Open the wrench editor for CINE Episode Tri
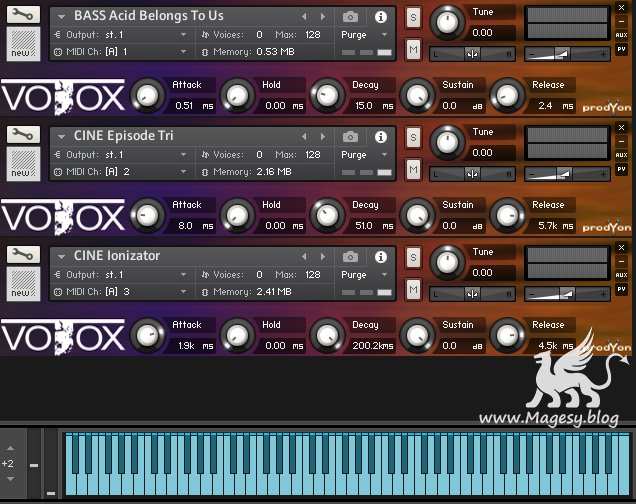This screenshot has height=504, width=636. [23, 134]
